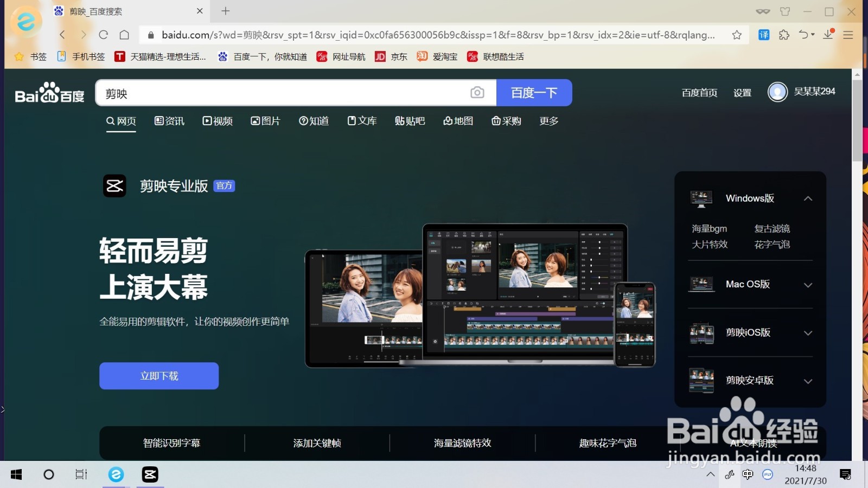
Task: Open the 设置 link
Action: pos(742,93)
